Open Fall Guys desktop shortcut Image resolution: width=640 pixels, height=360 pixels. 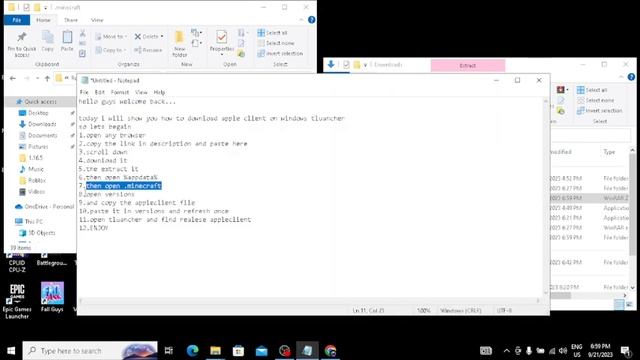pos(52,298)
